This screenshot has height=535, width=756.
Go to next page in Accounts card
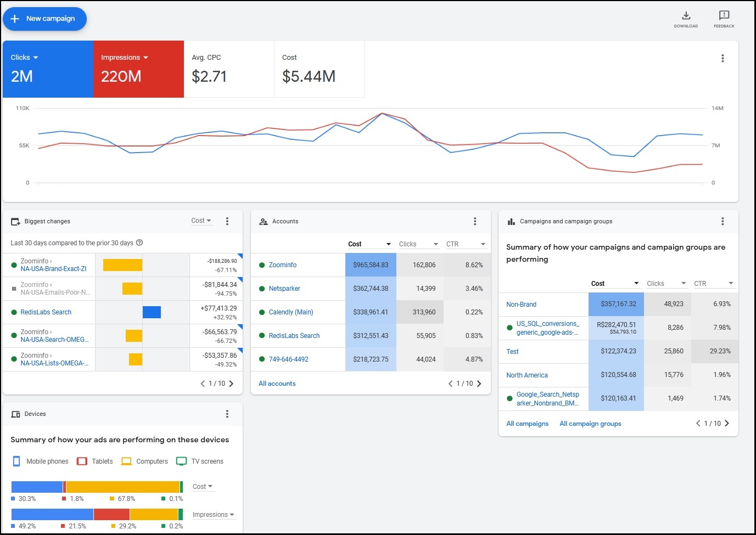tap(479, 384)
